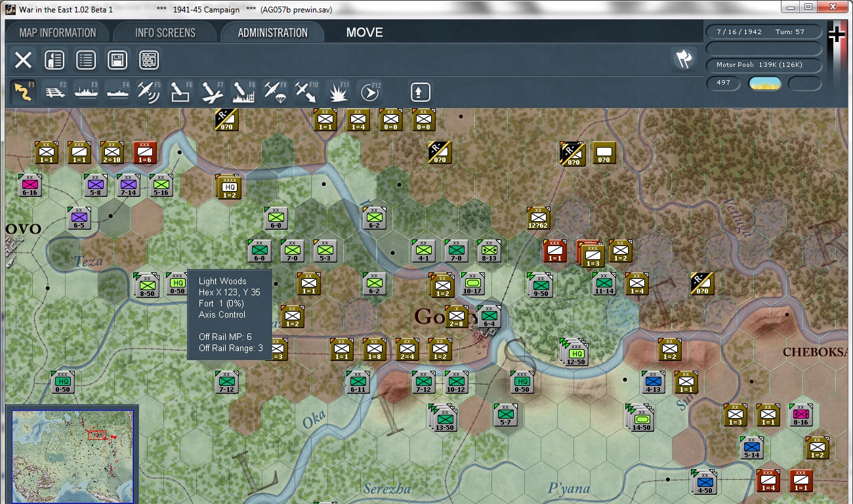The height and width of the screenshot is (504, 853).
Task: Select the purple unit marked 7-14
Action: [x=129, y=186]
